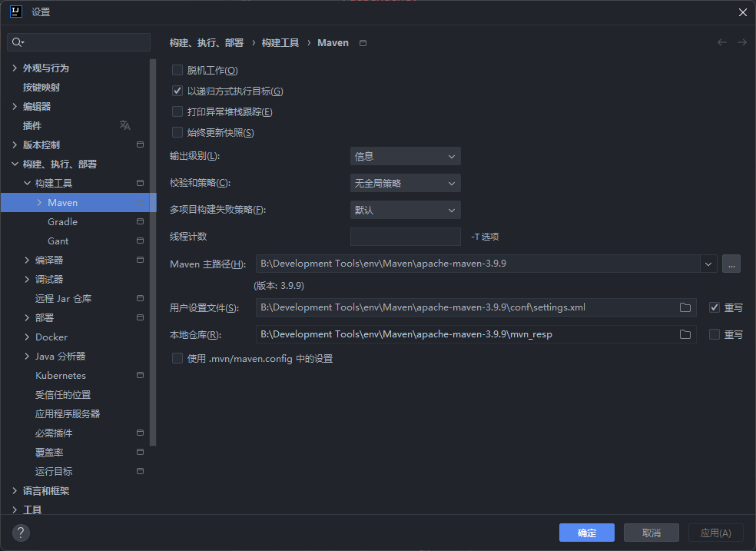Image resolution: width=756 pixels, height=551 pixels.
Task: Click the 取消 button
Action: 652,533
